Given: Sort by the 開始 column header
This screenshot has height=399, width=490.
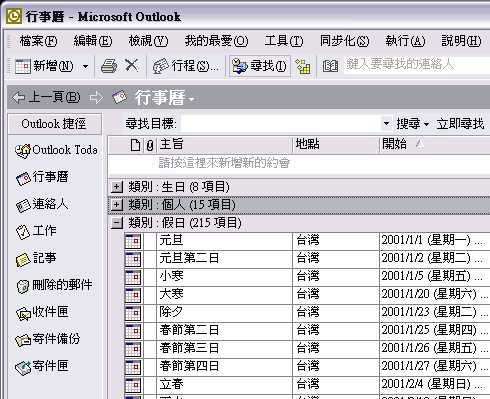Looking at the screenshot, I should (x=435, y=145).
